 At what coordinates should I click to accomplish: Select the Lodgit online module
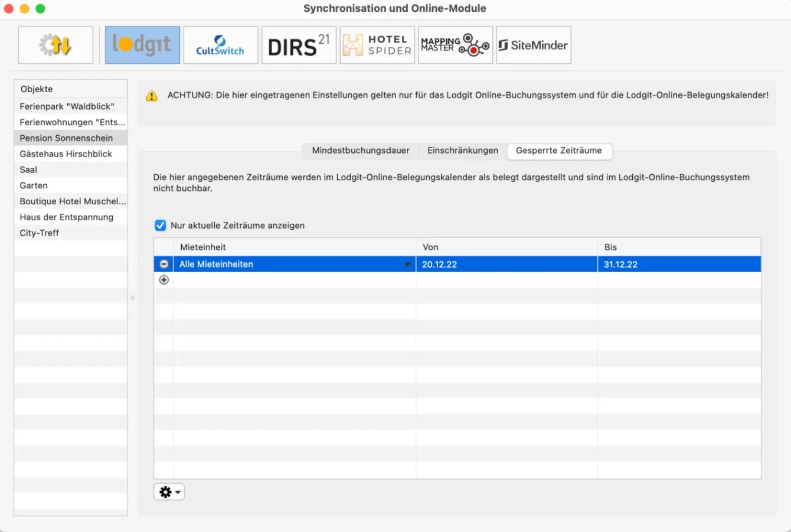point(142,45)
